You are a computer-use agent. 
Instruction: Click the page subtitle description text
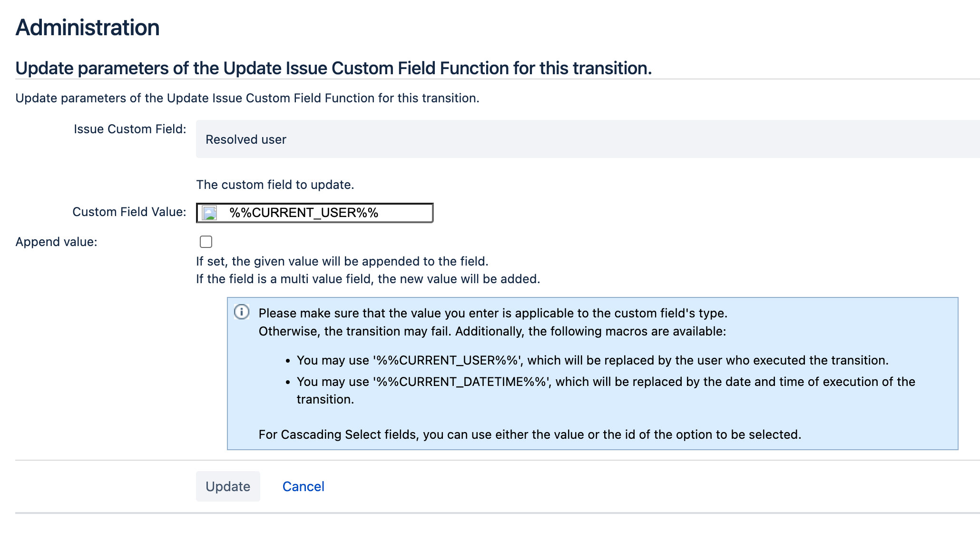[x=248, y=98]
